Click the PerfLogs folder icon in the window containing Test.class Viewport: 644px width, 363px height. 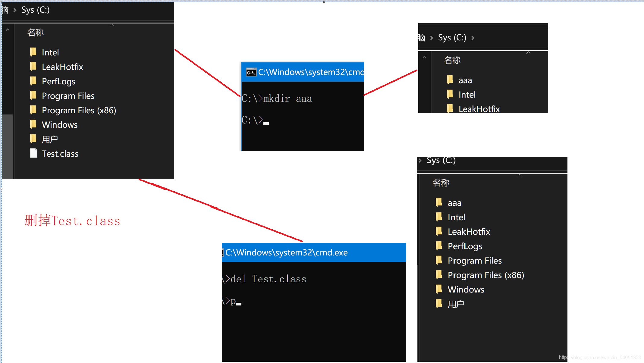[33, 81]
